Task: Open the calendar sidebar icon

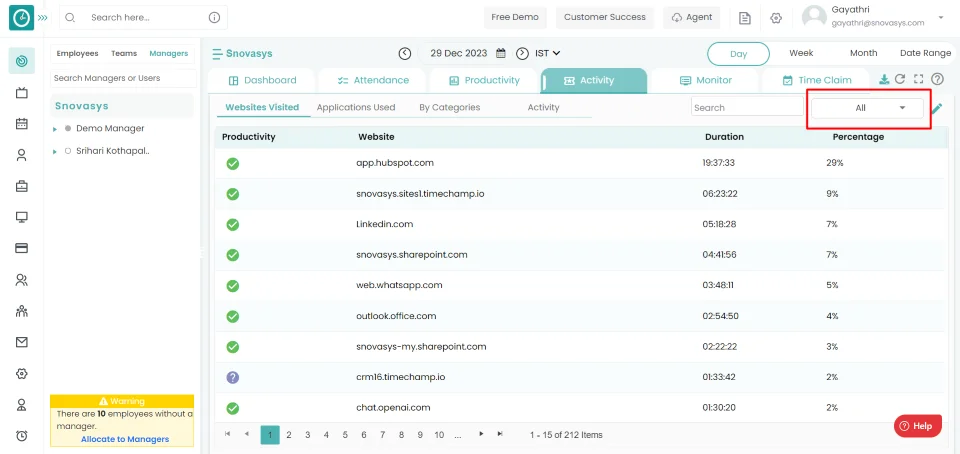Action: pyautogui.click(x=21, y=124)
